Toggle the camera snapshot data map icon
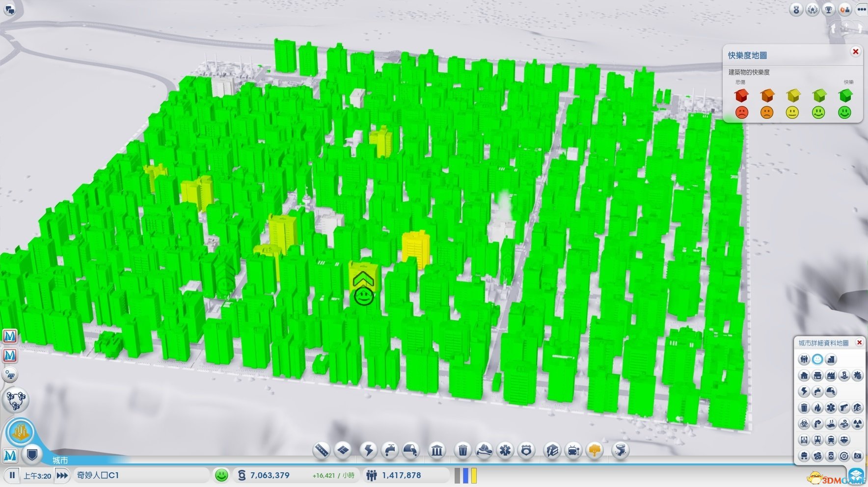This screenshot has width=868, height=487. pos(857,456)
